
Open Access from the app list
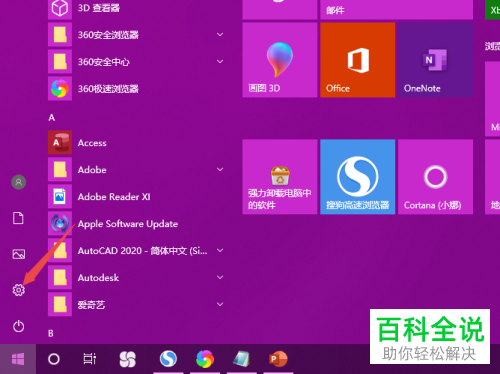coord(60,143)
